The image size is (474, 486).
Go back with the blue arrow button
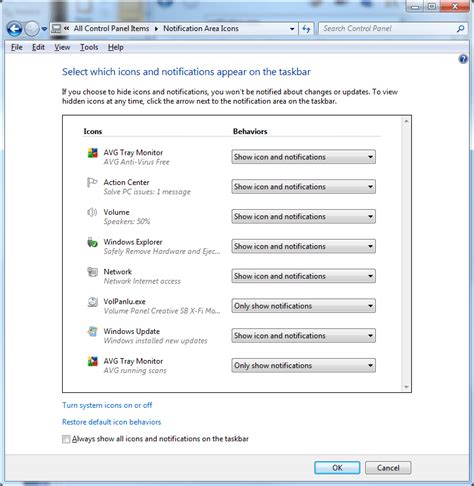tap(15, 29)
